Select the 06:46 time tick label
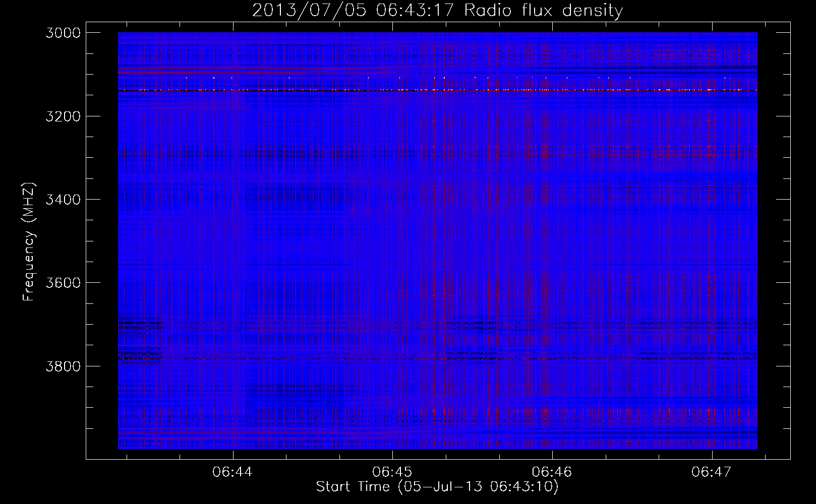This screenshot has width=816, height=504. [552, 472]
